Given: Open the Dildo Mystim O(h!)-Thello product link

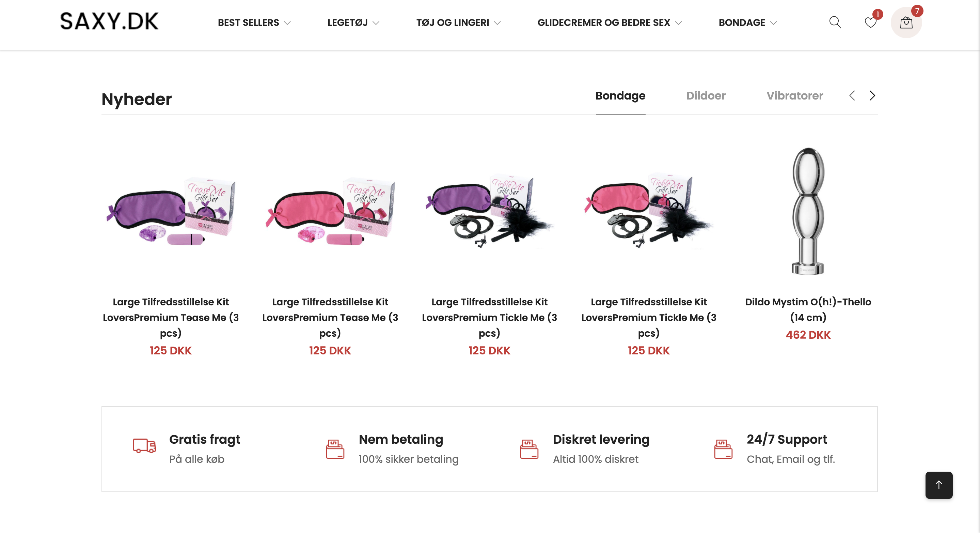Looking at the screenshot, I should (x=808, y=309).
